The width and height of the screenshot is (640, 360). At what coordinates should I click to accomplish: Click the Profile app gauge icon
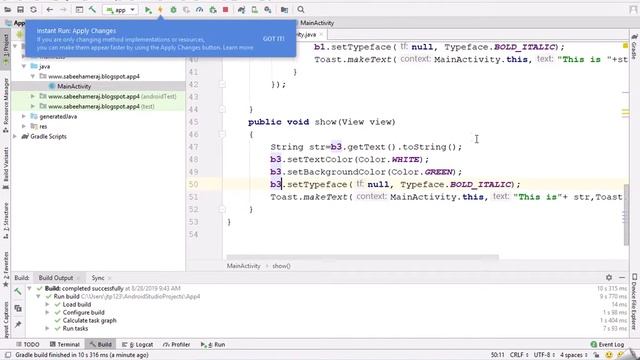pyautogui.click(x=199, y=9)
